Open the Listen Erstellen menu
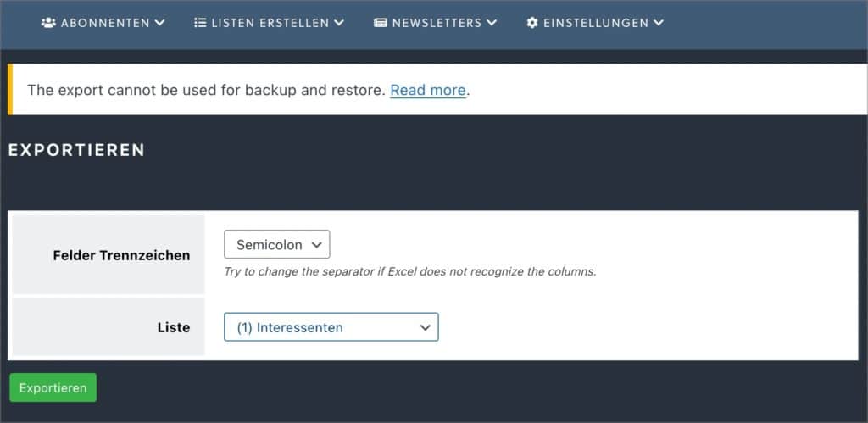Screen dimensions: 868x423 269,23
